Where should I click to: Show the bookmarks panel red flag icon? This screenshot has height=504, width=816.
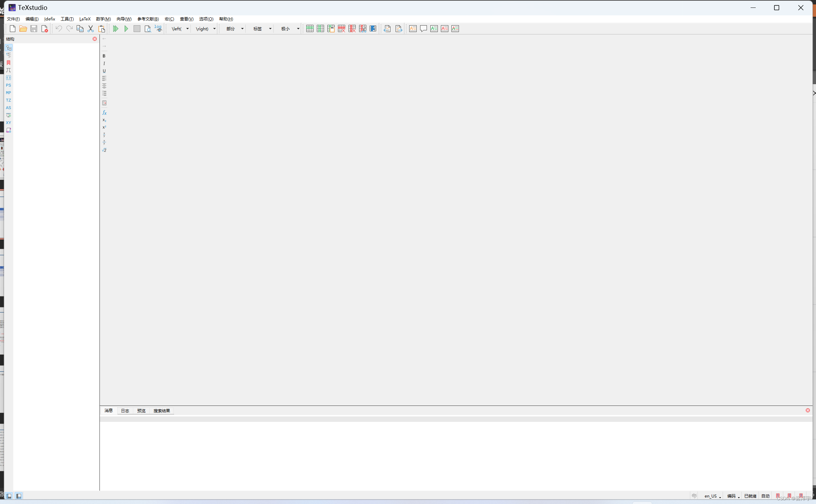(9, 63)
